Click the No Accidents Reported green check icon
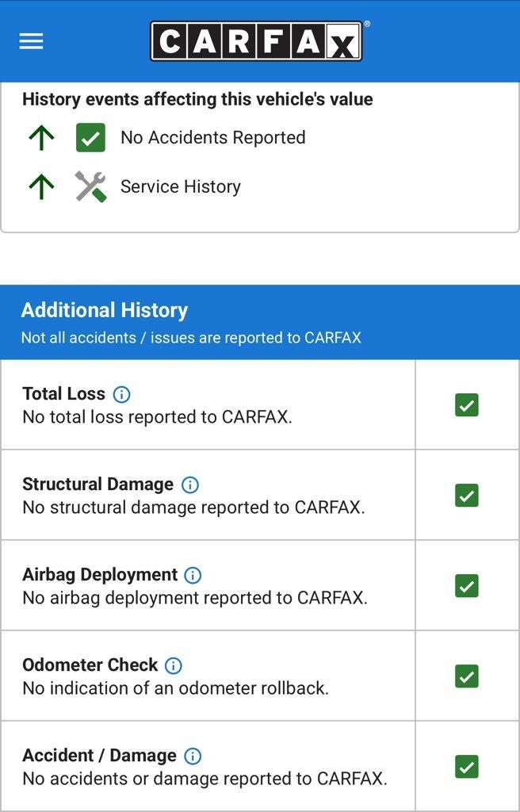 tap(90, 137)
